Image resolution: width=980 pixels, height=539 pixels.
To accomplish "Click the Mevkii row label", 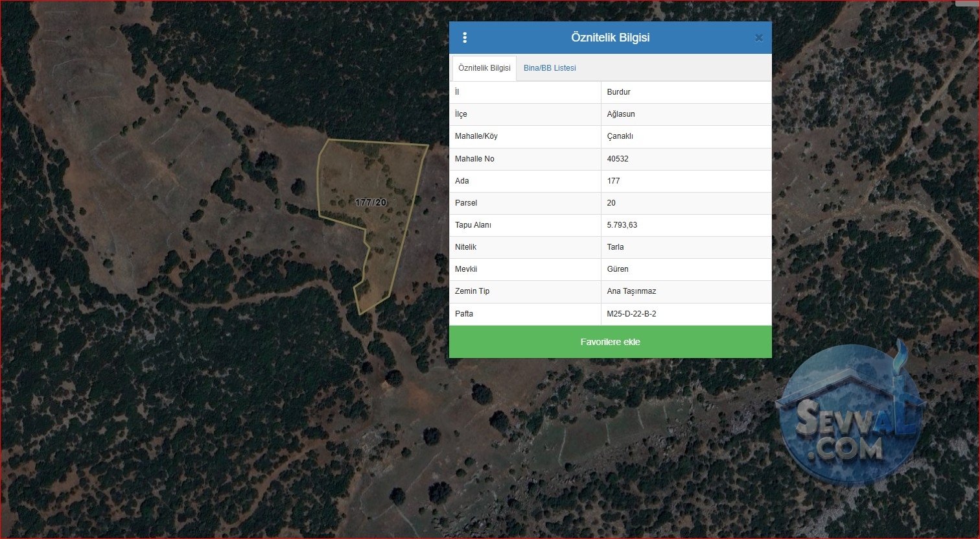I will click(466, 269).
